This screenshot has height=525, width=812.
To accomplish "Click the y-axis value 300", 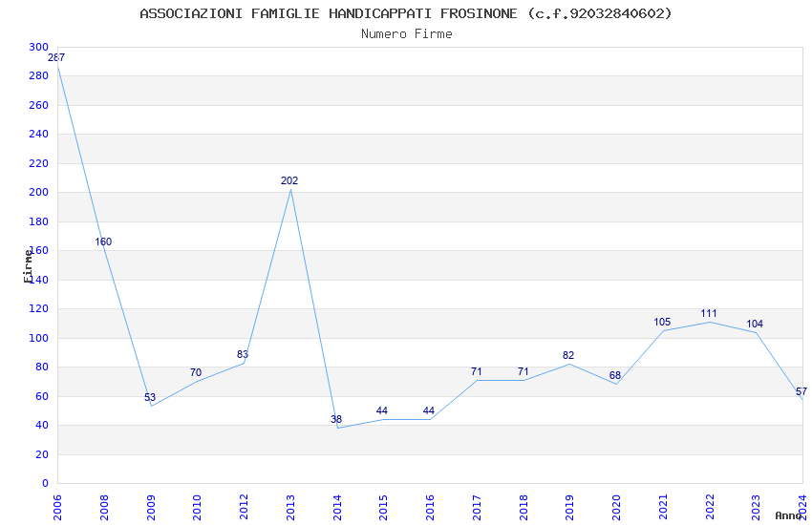I will coord(39,47).
